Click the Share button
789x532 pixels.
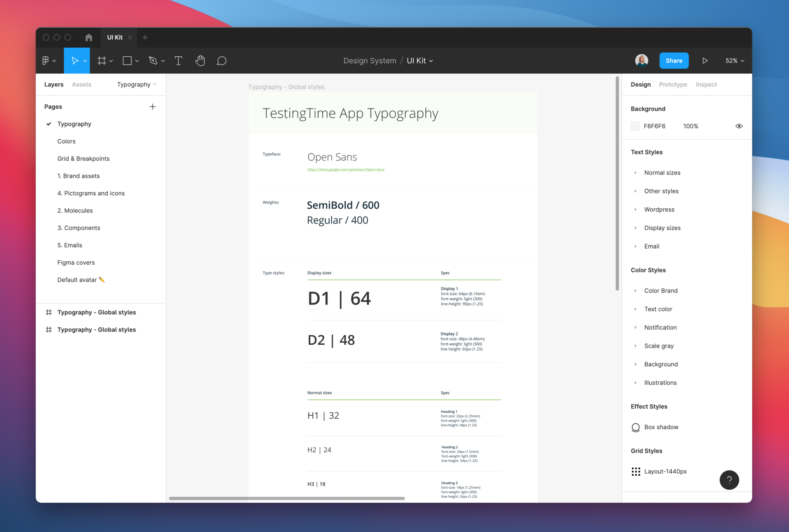pos(674,60)
